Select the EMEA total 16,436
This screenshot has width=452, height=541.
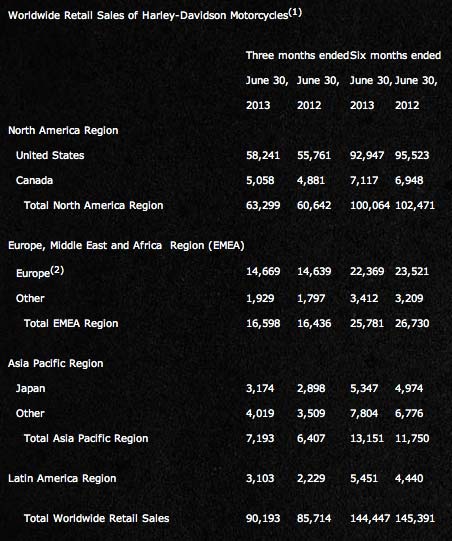pyautogui.click(x=314, y=323)
